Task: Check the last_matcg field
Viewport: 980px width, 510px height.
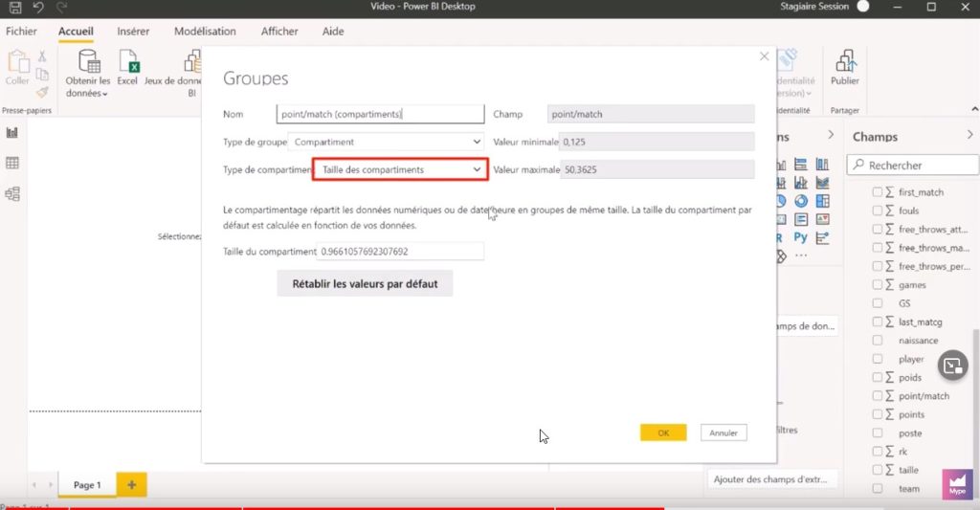Action: pyautogui.click(x=878, y=322)
